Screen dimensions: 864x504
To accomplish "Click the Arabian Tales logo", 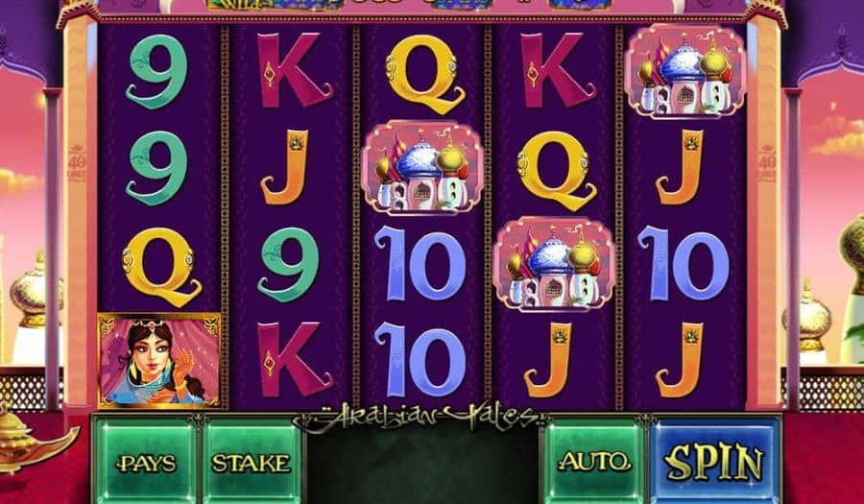I will (x=420, y=418).
